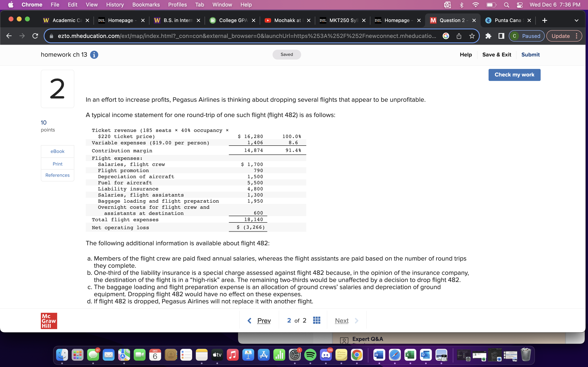Viewport: 588px width, 367px height.
Task: Click the Check my work button
Action: (514, 75)
